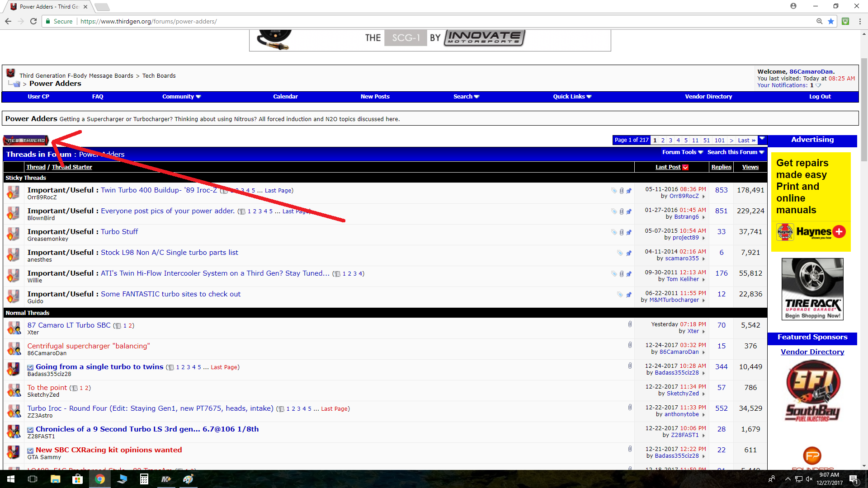The width and height of the screenshot is (868, 488).
Task: Reload the page in Chrome
Action: pyautogui.click(x=33, y=21)
